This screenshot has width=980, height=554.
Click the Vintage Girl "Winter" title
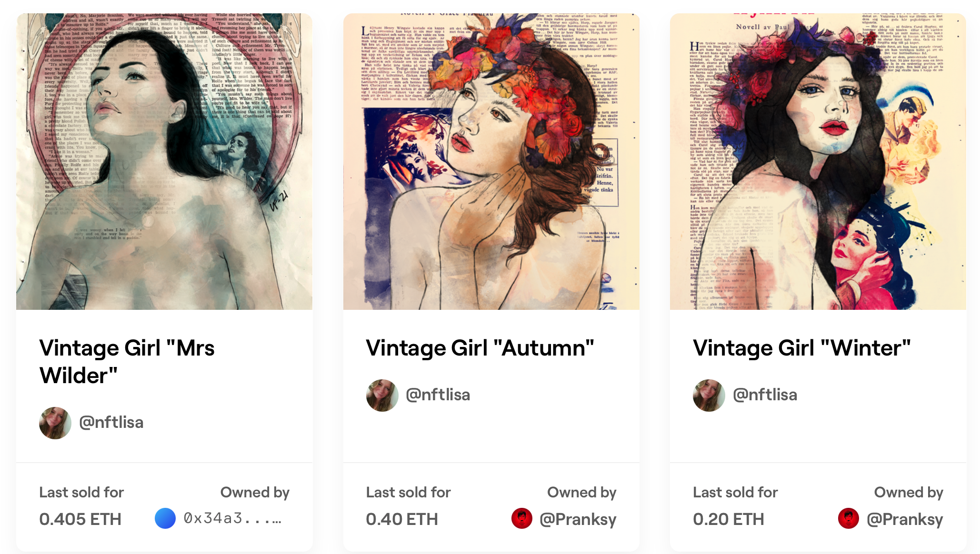(802, 348)
